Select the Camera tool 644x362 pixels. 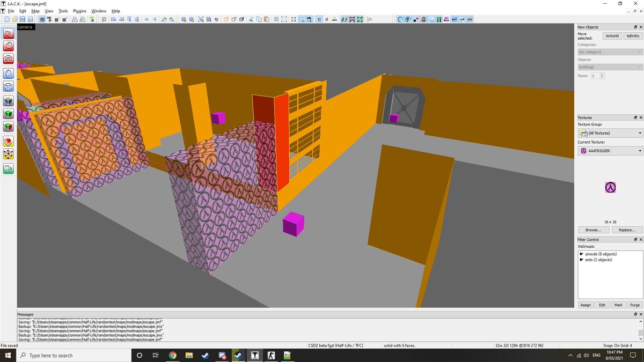(x=9, y=58)
